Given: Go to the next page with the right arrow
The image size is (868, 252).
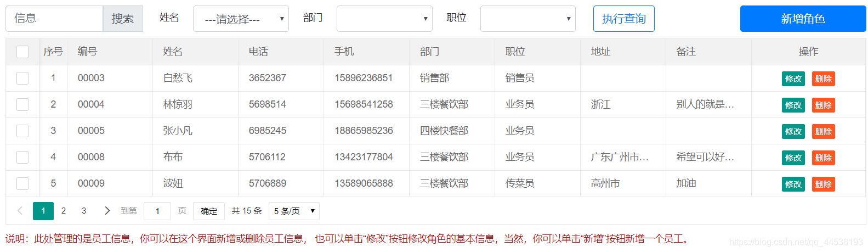Looking at the screenshot, I should coord(107,210).
